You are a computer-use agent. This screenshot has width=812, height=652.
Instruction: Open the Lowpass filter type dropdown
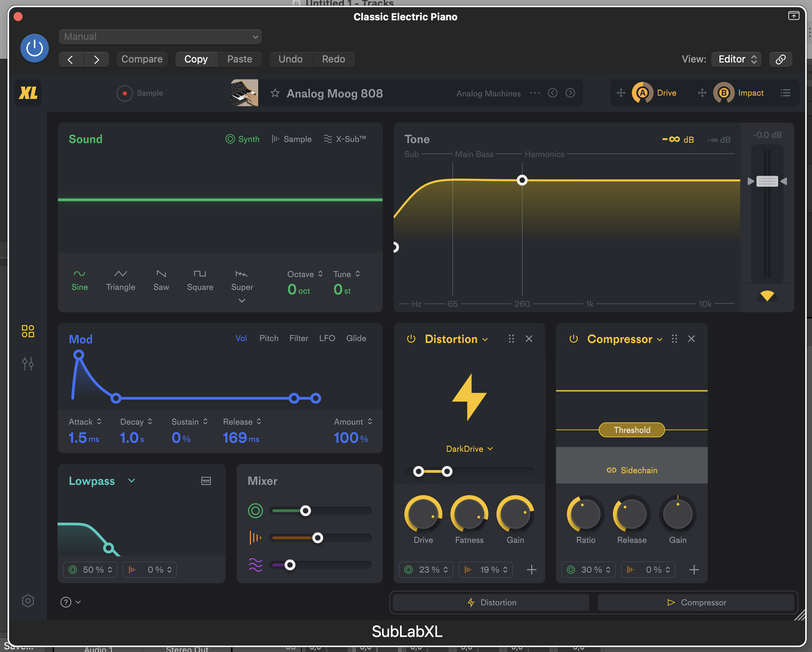[131, 480]
